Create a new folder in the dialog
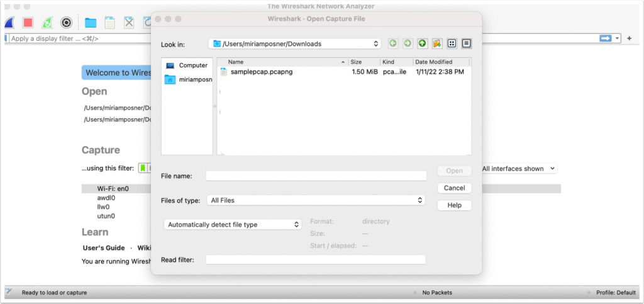 pos(436,43)
